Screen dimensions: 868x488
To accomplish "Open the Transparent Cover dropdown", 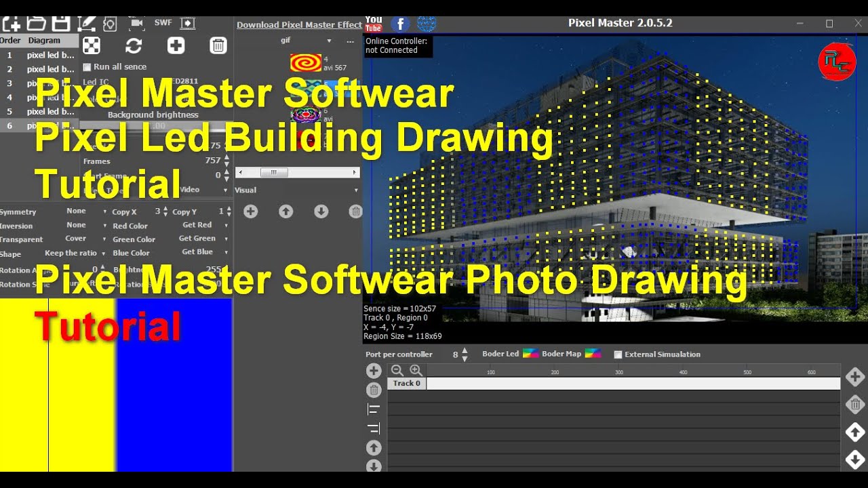I will [85, 239].
